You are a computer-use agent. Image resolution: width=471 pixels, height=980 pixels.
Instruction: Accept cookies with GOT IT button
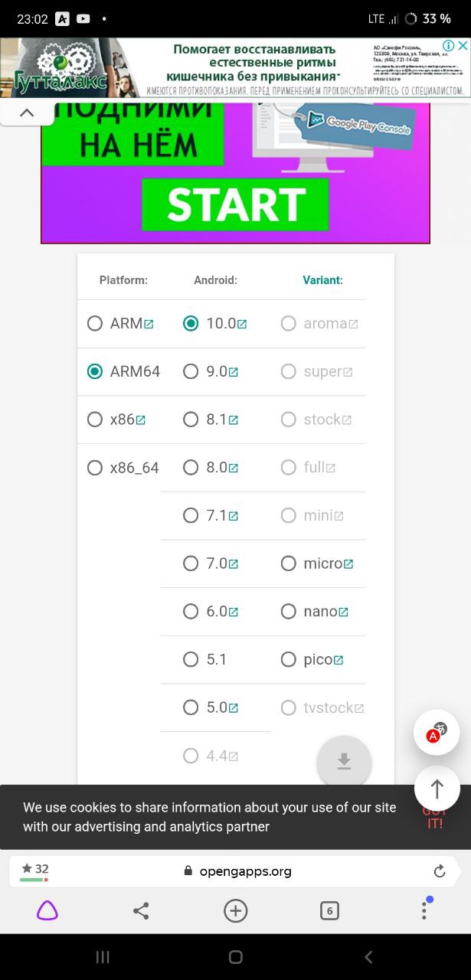coord(434,817)
